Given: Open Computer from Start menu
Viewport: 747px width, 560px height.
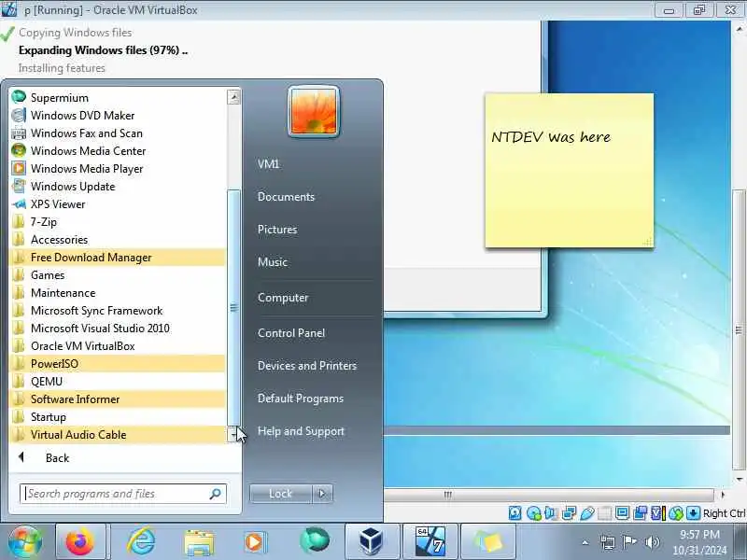Looking at the screenshot, I should (x=283, y=298).
